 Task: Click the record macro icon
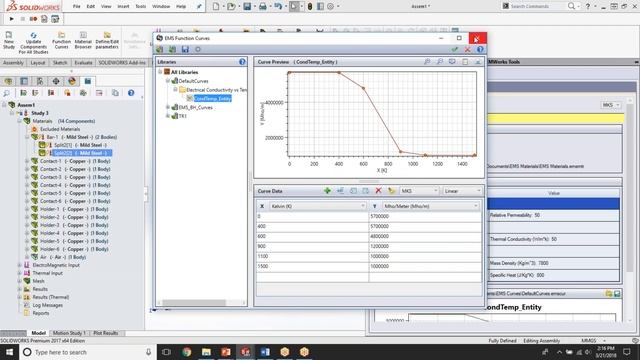click(33, 19)
